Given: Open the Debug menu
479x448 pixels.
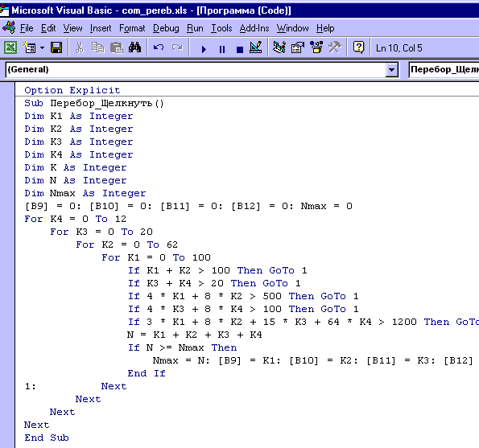Looking at the screenshot, I should (166, 28).
